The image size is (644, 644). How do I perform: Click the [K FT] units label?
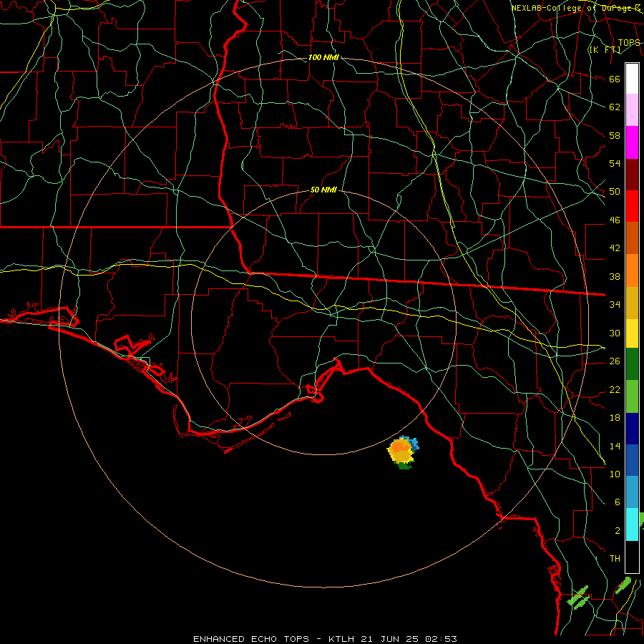(x=605, y=50)
